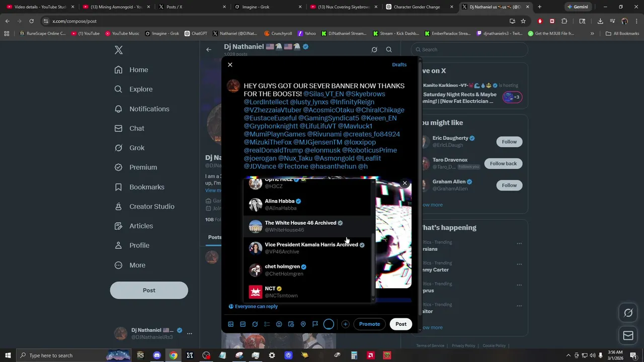The width and height of the screenshot is (644, 362).
Task: Open the floating messages envelope button
Action: point(628,335)
